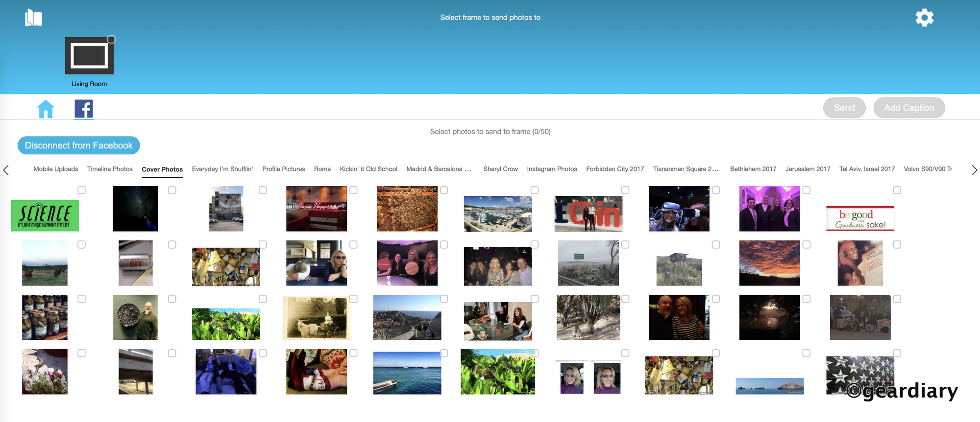Check the box for the be good photo

897,190
